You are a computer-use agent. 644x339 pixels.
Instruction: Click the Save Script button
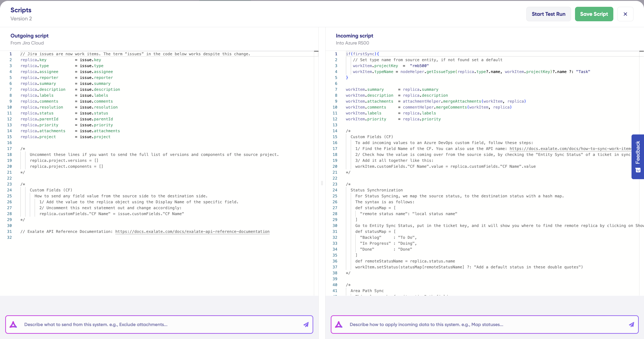click(594, 14)
